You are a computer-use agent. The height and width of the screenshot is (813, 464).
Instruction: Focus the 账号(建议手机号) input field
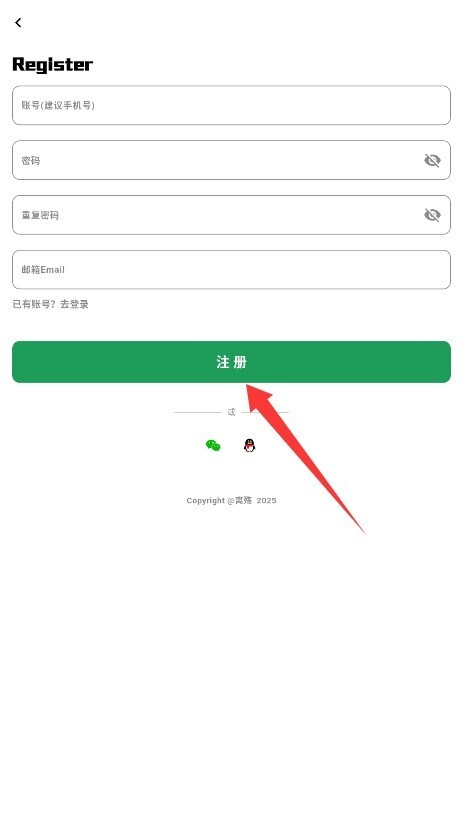pyautogui.click(x=231, y=105)
